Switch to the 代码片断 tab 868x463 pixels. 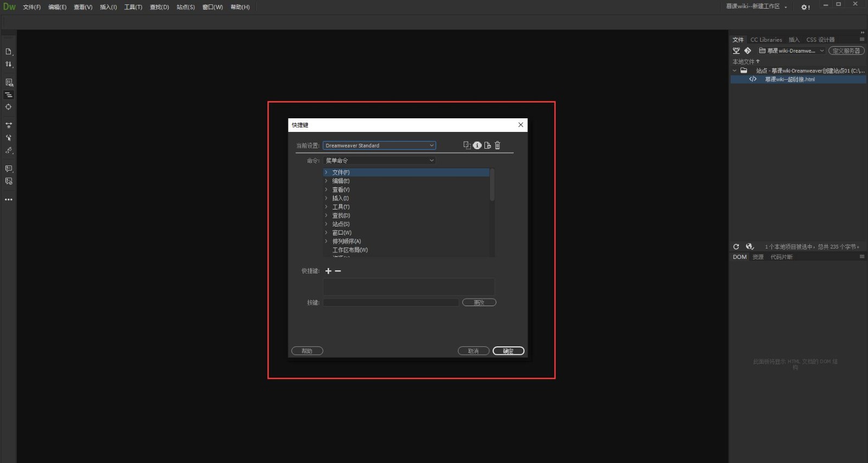pos(781,257)
